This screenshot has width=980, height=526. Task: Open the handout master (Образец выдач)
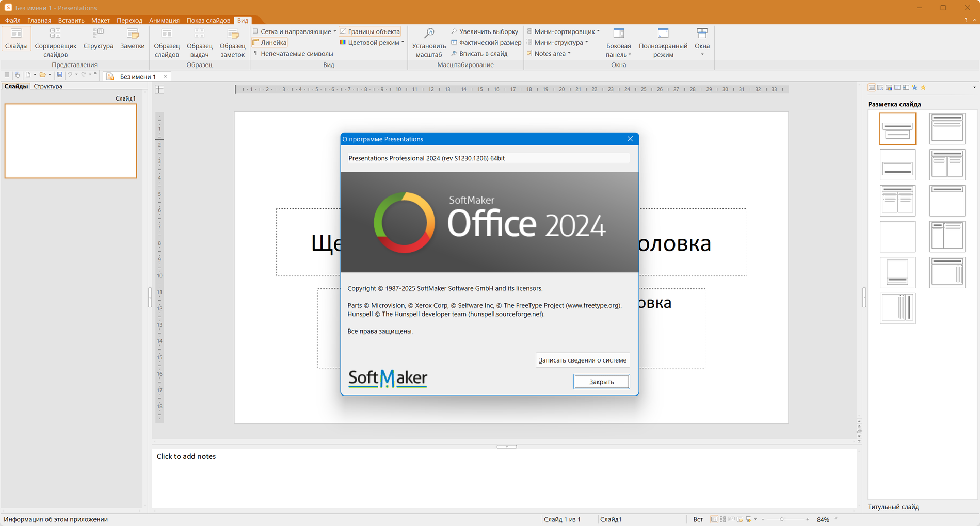tap(200, 43)
